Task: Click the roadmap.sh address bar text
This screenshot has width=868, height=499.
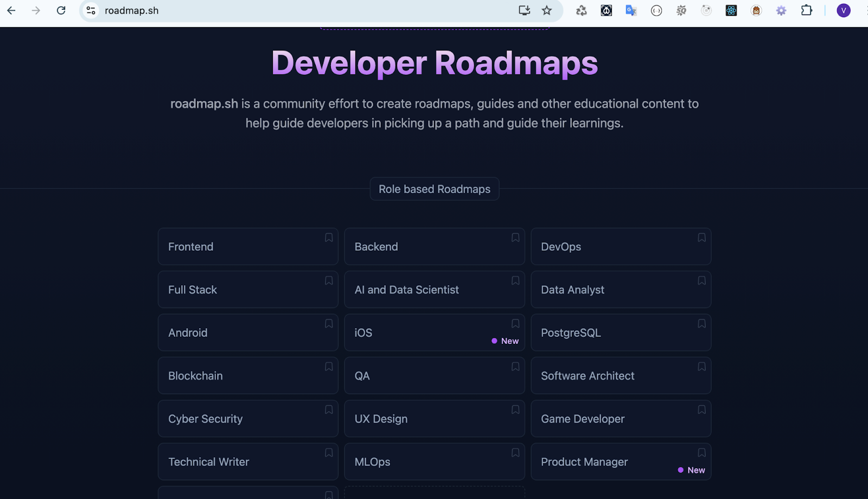Action: coord(132,11)
